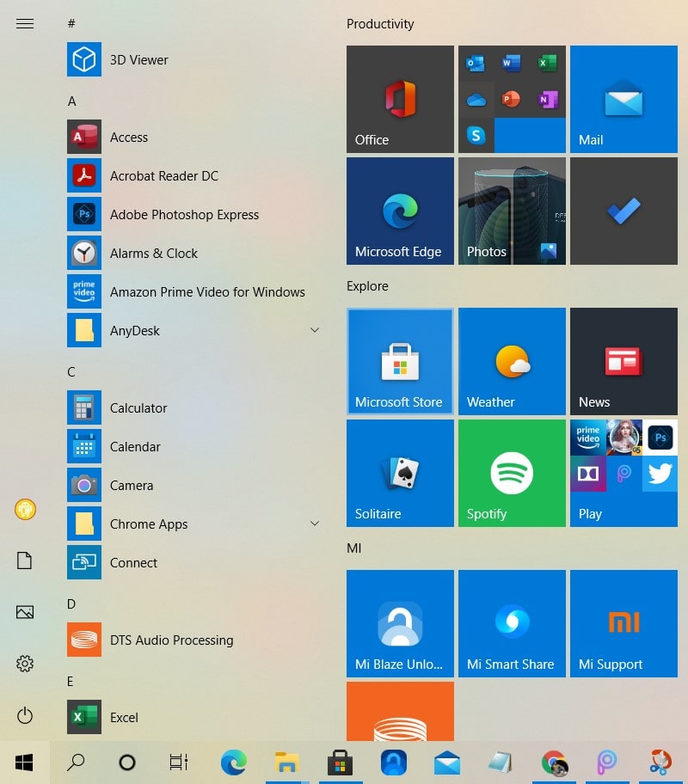This screenshot has width=688, height=784.
Task: Open the user account avatar
Action: pyautogui.click(x=25, y=510)
